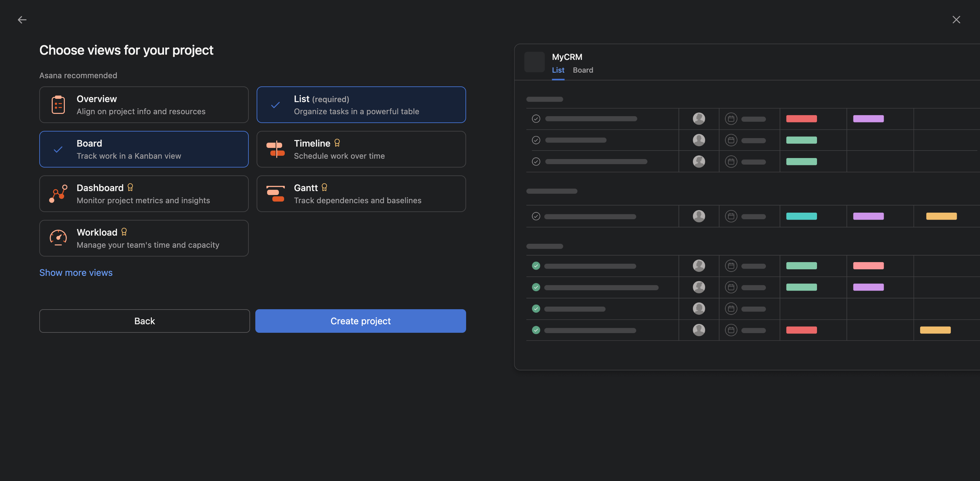Click the Back button
980x481 pixels.
point(144,321)
